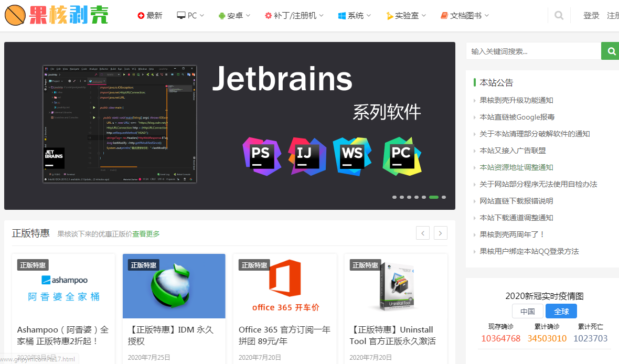Open Uninstall Tool 官方正版永久激活 article title
The height and width of the screenshot is (364, 619).
(x=393, y=335)
